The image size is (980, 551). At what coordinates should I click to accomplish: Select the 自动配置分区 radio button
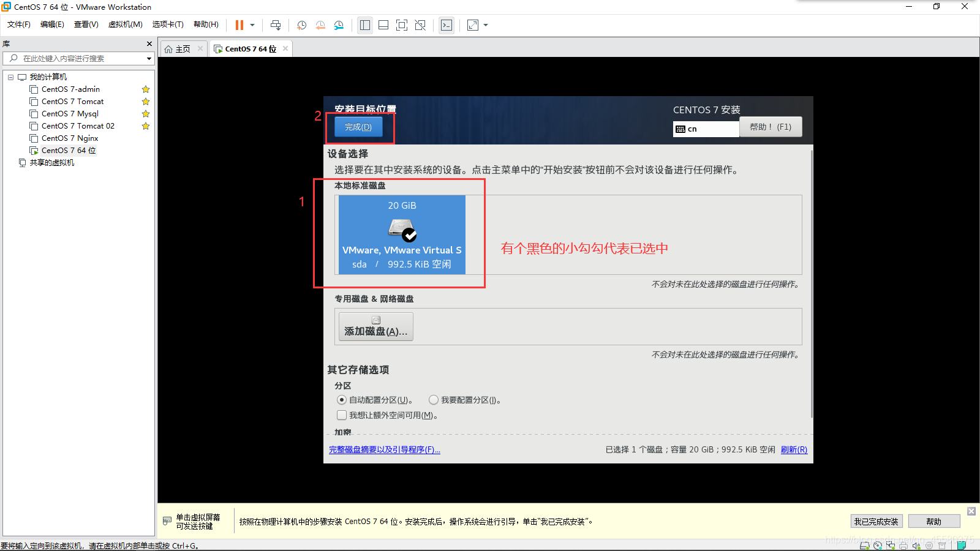pyautogui.click(x=342, y=400)
